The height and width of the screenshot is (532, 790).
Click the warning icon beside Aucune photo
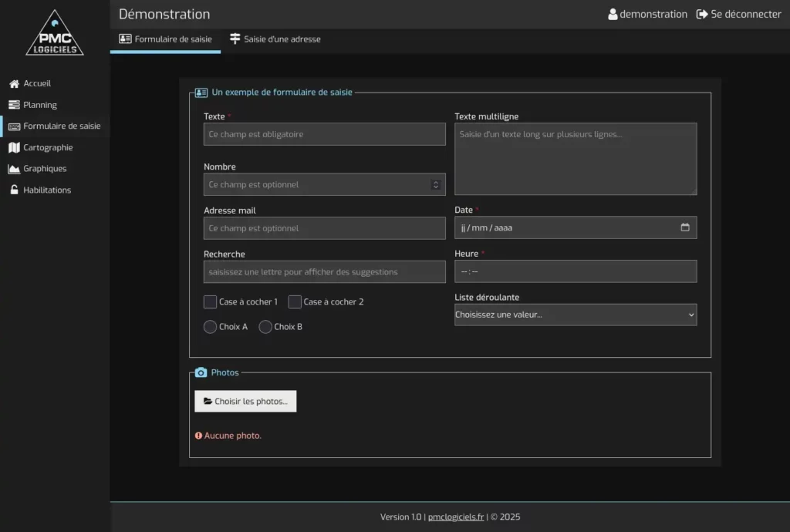point(198,436)
